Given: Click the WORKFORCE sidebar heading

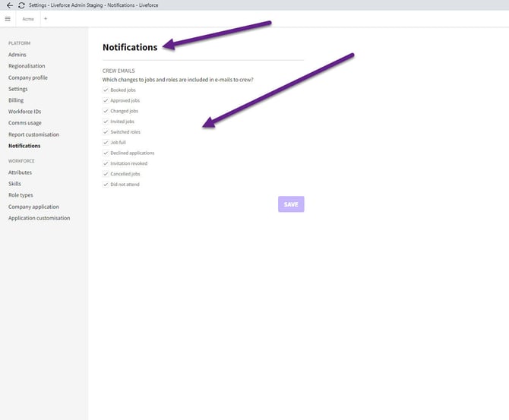Looking at the screenshot, I should click(x=21, y=161).
